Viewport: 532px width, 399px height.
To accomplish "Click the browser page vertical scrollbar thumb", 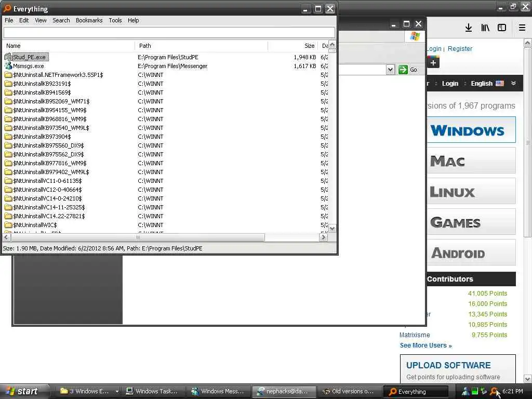I will (528, 142).
